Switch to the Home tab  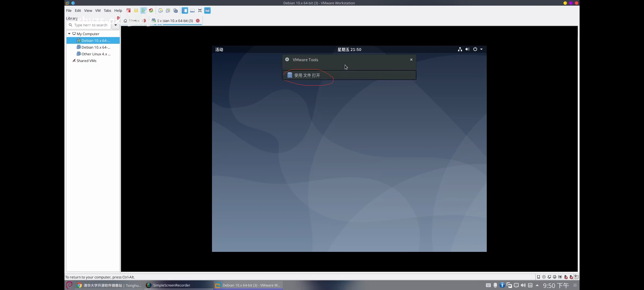(133, 21)
